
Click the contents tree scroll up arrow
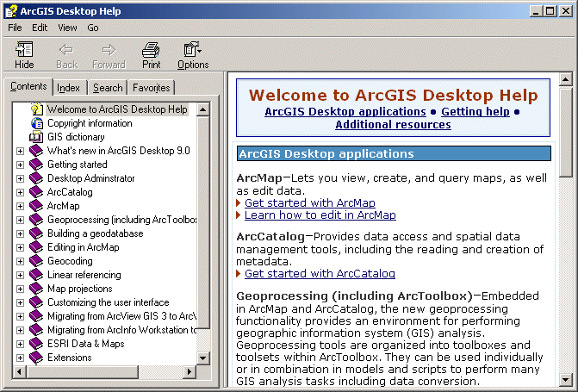pyautogui.click(x=203, y=109)
